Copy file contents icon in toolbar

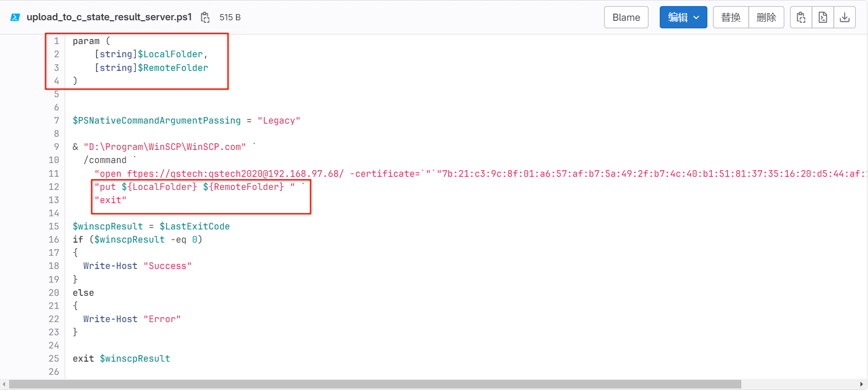pos(801,17)
